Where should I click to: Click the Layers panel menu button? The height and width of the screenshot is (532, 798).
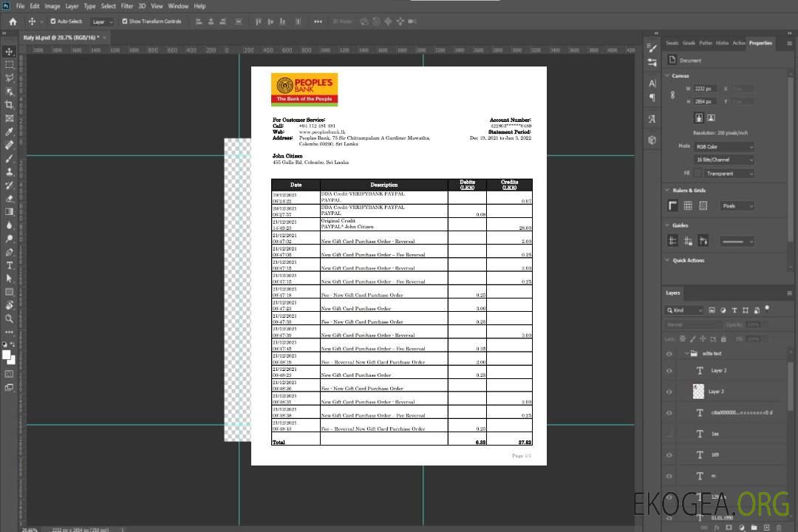coord(789,293)
